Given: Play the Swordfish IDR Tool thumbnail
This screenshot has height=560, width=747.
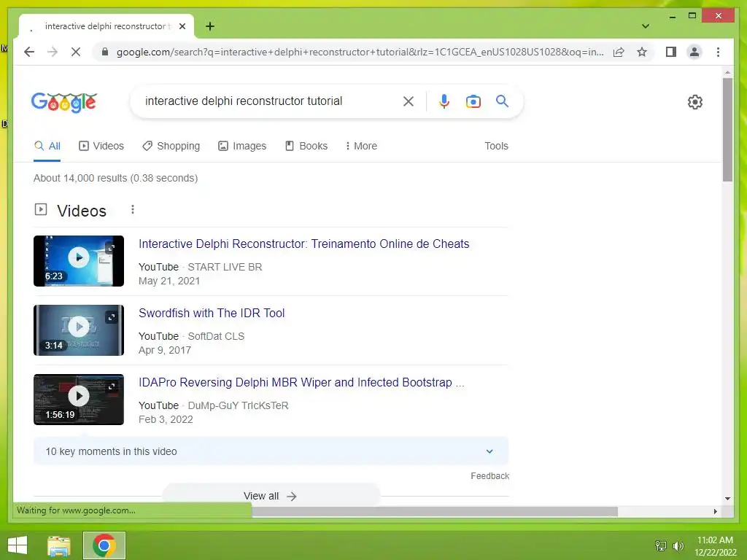Looking at the screenshot, I should [x=79, y=330].
